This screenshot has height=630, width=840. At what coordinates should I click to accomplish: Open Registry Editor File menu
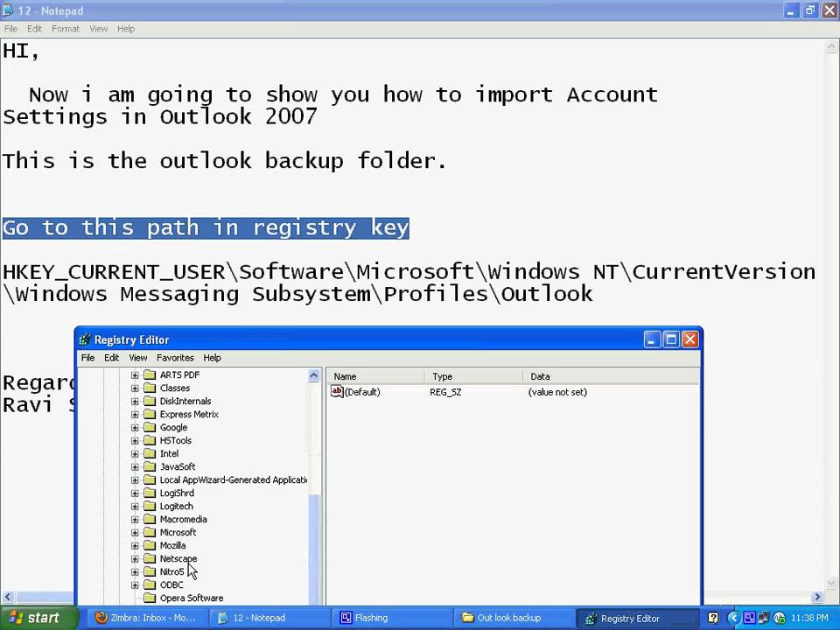(87, 358)
